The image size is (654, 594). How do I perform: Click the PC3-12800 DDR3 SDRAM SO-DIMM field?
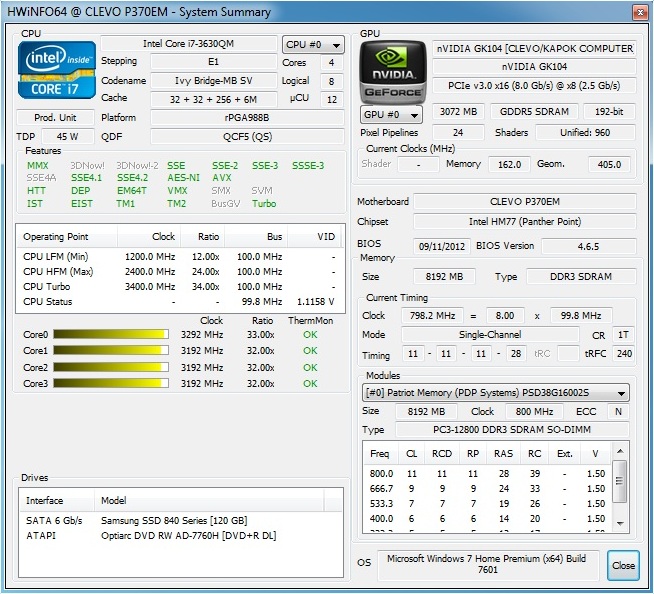[x=512, y=429]
